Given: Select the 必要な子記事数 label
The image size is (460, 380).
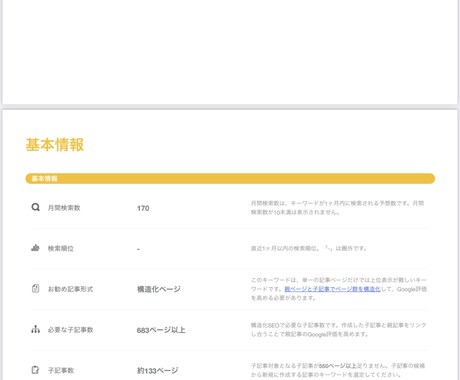Looking at the screenshot, I should 70,330.
